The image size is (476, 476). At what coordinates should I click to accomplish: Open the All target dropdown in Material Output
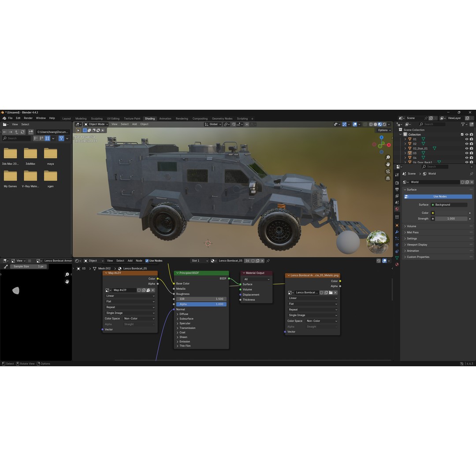click(x=257, y=279)
